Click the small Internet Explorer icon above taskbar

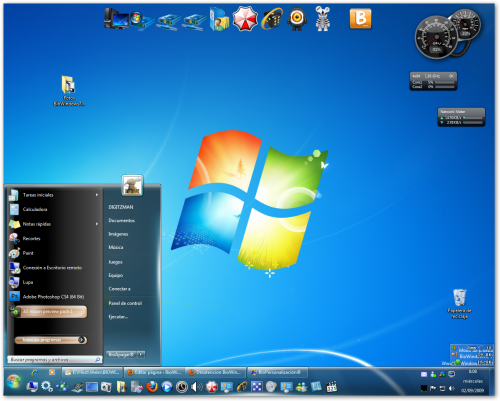[x=35, y=372]
